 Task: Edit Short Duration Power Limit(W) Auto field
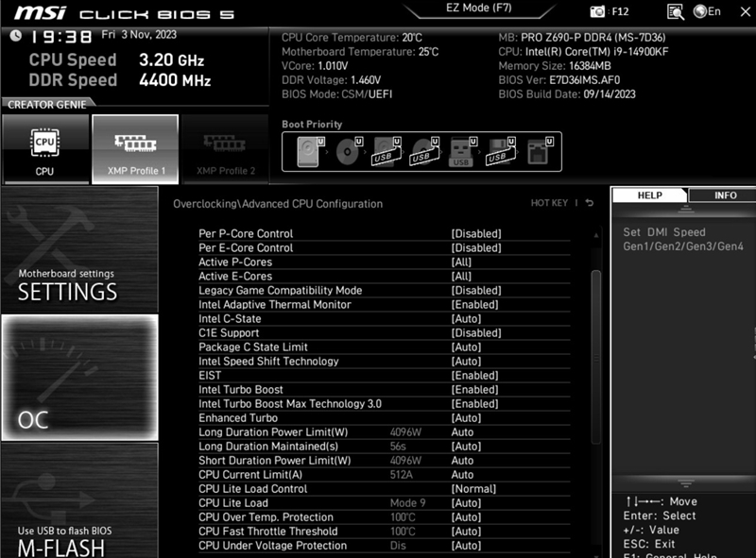click(462, 460)
